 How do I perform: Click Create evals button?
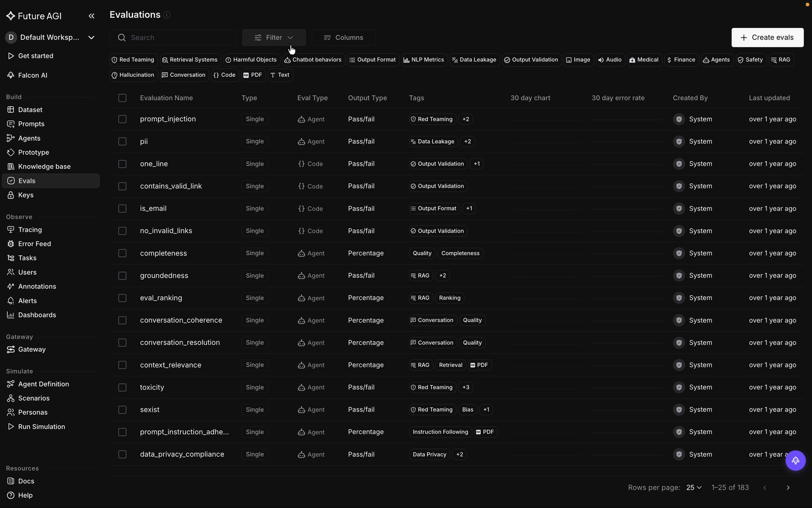(767, 38)
